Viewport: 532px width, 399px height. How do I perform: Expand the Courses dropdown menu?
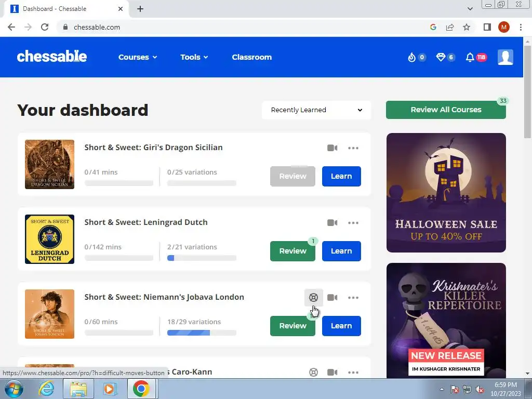tap(137, 57)
